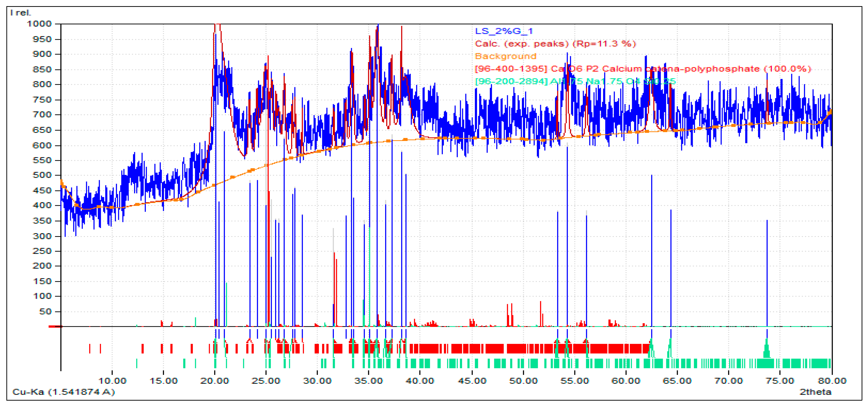Viewport: 868px width, 407px height.
Task: Click the 40.00 tick on the x-axis
Action: tap(420, 381)
